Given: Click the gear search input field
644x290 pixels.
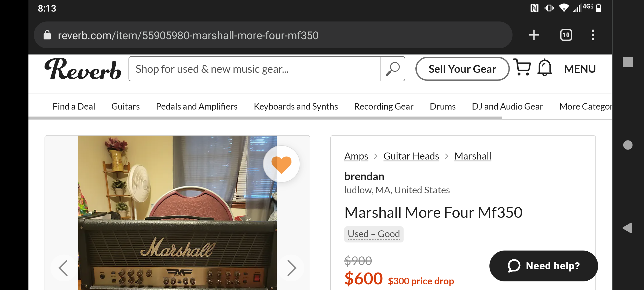Looking at the screenshot, I should (x=254, y=69).
